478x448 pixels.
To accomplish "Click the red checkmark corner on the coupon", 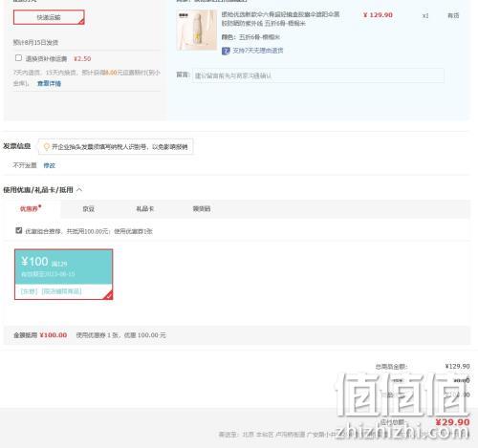I will pos(108,295).
